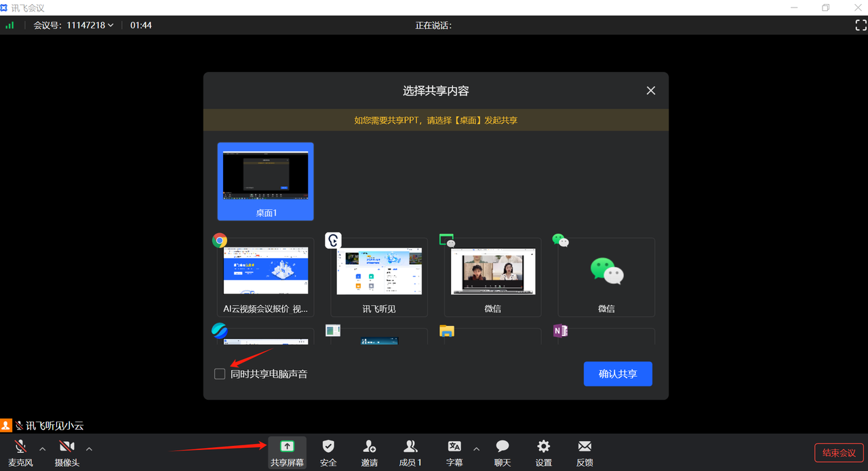Click the 讯飞听见小云 participant name
Image resolution: width=868 pixels, height=471 pixels.
click(54, 426)
